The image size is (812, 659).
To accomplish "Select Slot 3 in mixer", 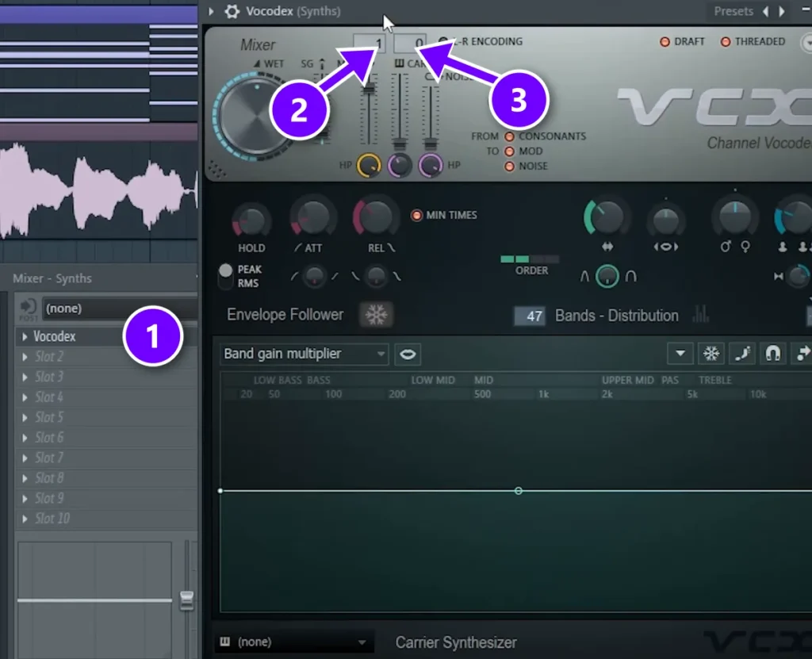I will click(x=106, y=377).
